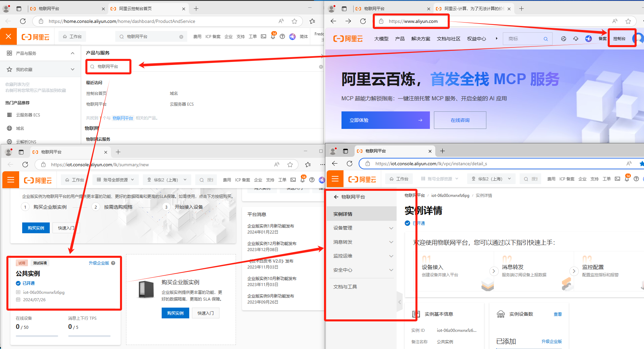Refresh the page in console home window

coord(23,21)
